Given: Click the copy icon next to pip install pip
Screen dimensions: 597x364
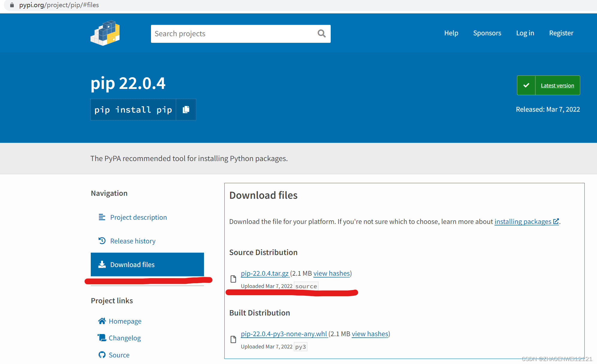Looking at the screenshot, I should pyautogui.click(x=186, y=110).
